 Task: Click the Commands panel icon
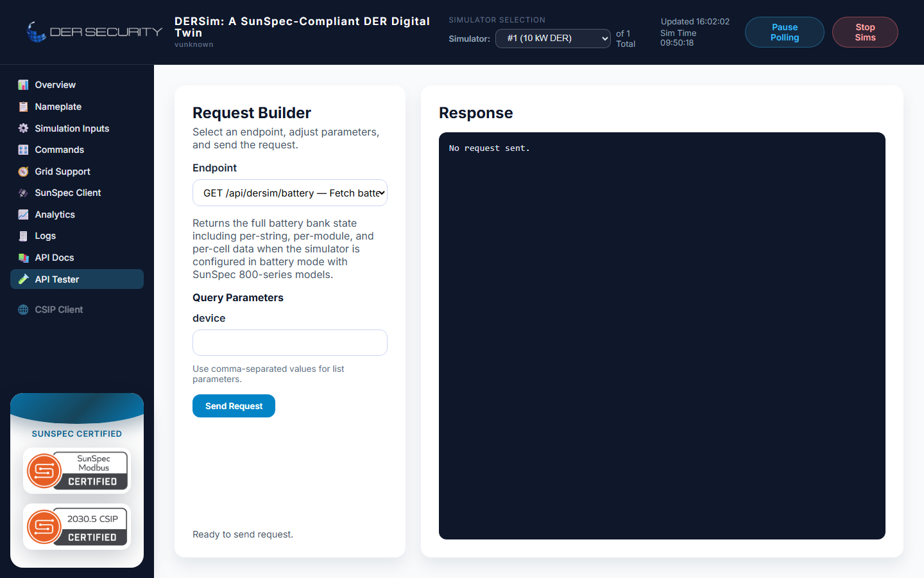(x=23, y=150)
